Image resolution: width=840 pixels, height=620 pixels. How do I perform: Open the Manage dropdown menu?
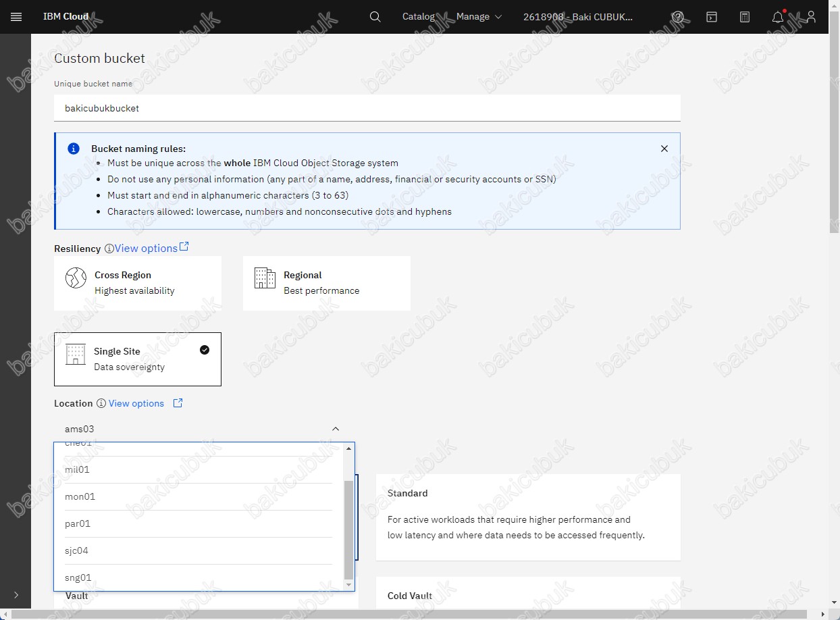(x=479, y=17)
